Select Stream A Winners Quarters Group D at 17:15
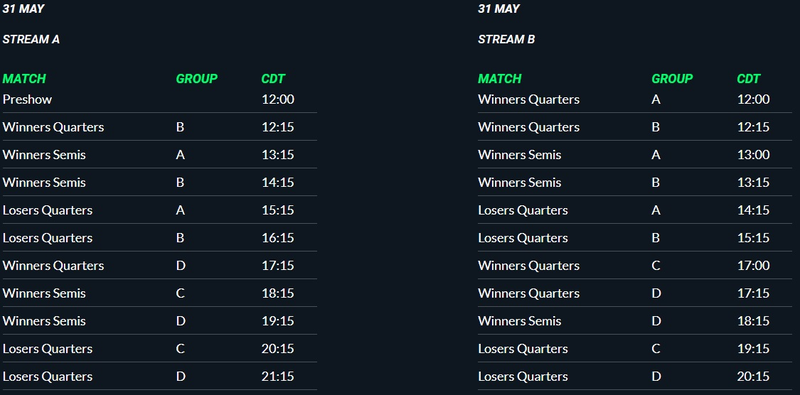The image size is (800, 395). 159,265
